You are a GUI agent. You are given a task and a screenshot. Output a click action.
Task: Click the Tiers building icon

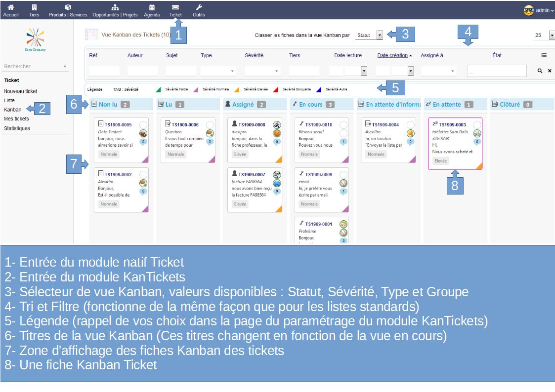click(34, 7)
